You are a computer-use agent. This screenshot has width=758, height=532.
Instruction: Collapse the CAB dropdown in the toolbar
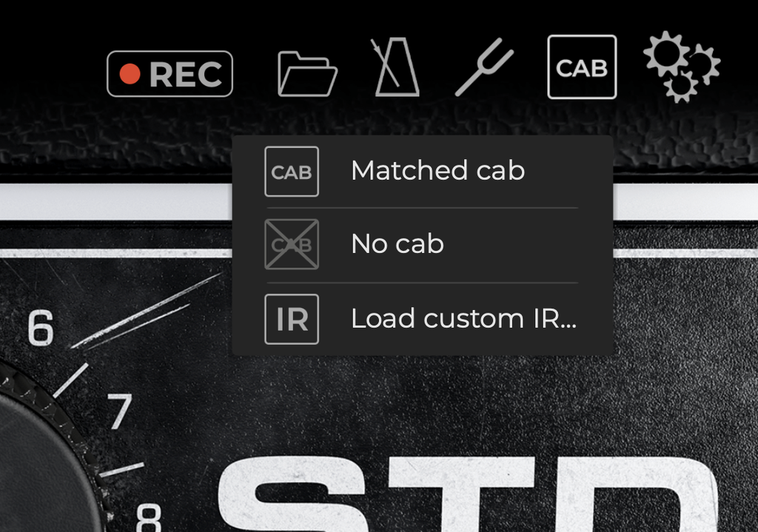pos(581,67)
